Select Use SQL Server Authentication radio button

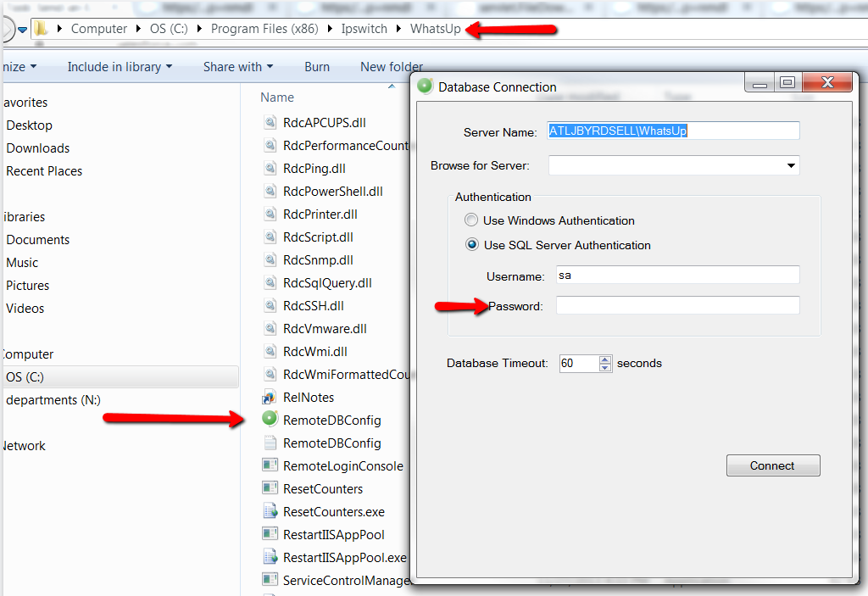click(x=471, y=244)
